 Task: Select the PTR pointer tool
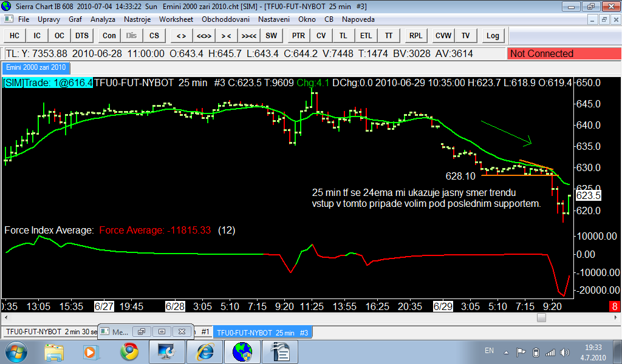298,36
